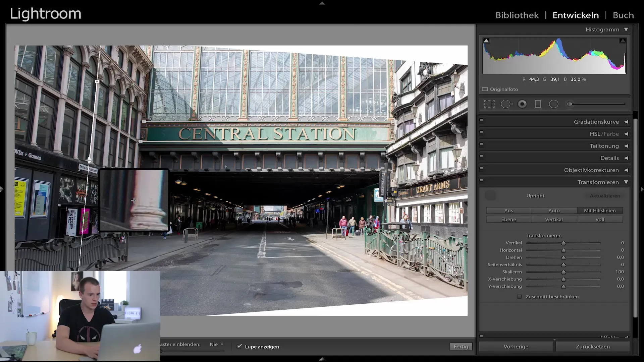Uncheck the Lupe anzeigen checkbox
The image size is (644, 362).
pos(239,347)
